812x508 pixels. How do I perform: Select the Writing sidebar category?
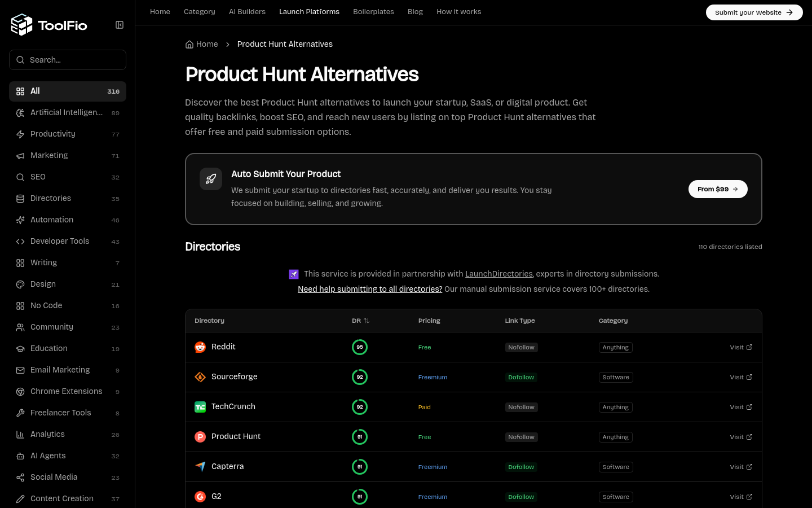(68, 263)
